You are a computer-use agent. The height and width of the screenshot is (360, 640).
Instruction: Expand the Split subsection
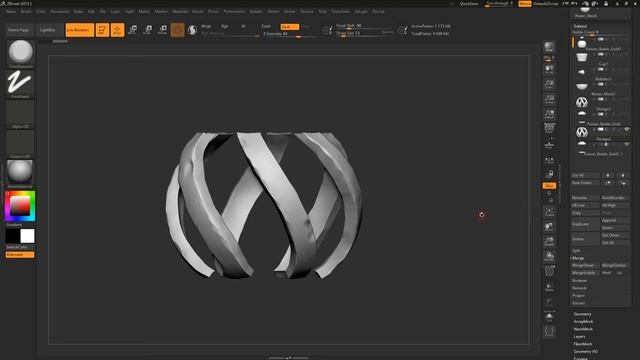click(576, 251)
